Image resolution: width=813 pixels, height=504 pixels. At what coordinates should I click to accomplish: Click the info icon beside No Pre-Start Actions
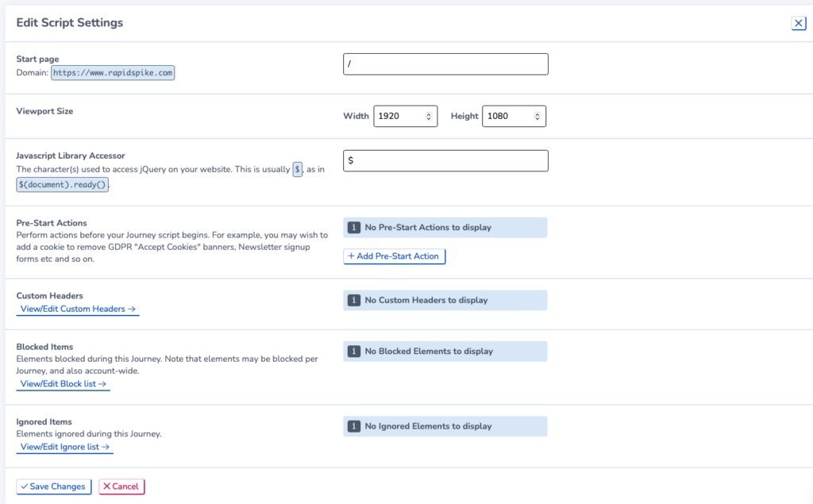click(x=354, y=228)
